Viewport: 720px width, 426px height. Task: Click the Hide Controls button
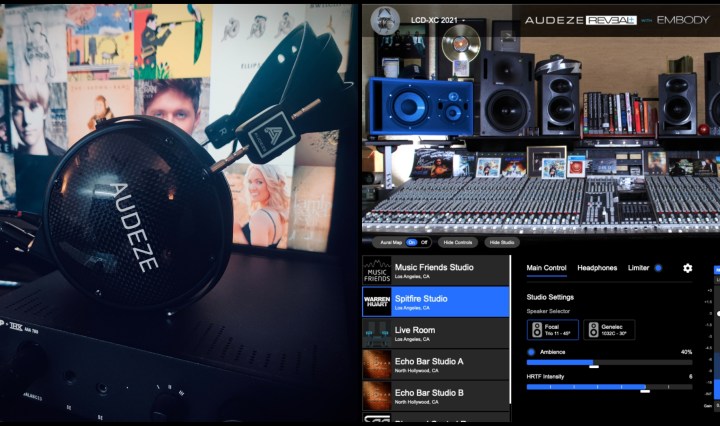[x=458, y=242]
